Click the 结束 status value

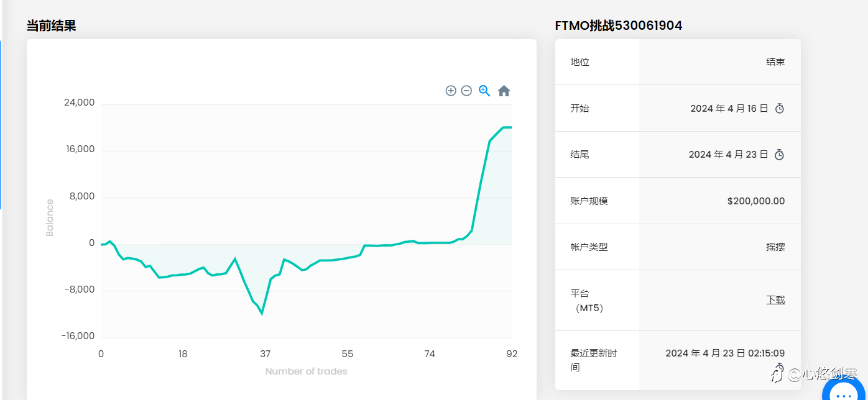point(775,62)
